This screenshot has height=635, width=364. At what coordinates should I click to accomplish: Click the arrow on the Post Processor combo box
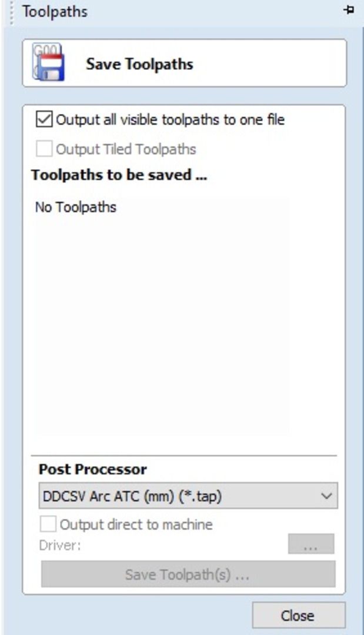click(327, 496)
